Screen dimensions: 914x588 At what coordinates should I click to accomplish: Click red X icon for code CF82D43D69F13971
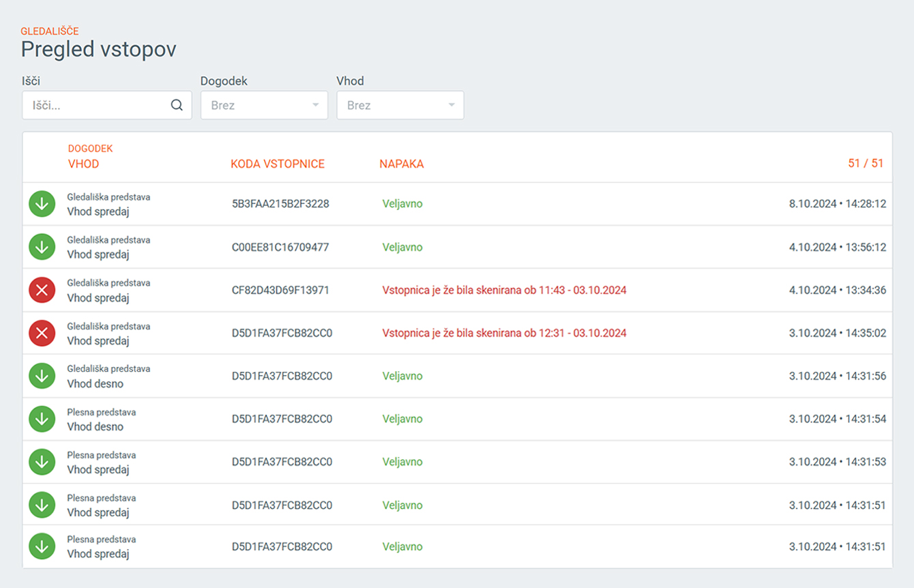pyautogui.click(x=42, y=290)
